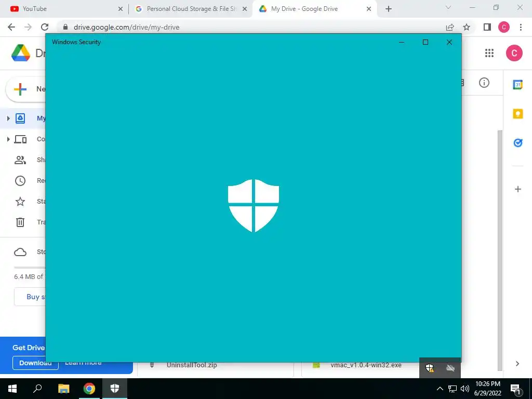Minimize the Windows Security window
The height and width of the screenshot is (399, 532).
click(x=402, y=42)
